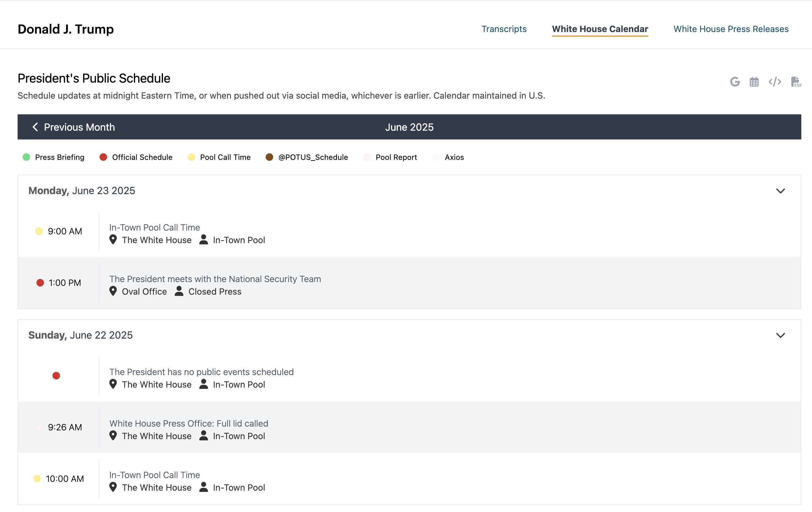Click location pin in 9:00 AM row
Image resolution: width=812 pixels, height=512 pixels.
pyautogui.click(x=113, y=239)
